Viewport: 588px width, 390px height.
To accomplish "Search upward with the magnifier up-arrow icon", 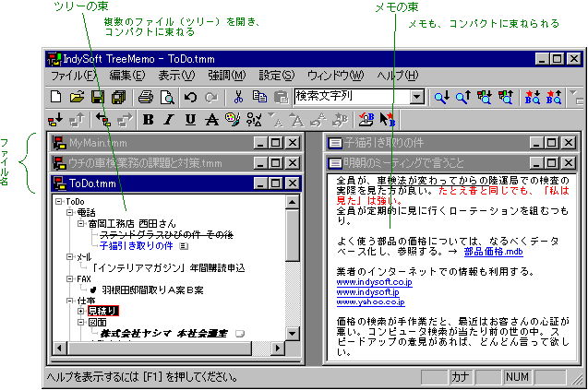I will coord(462,97).
